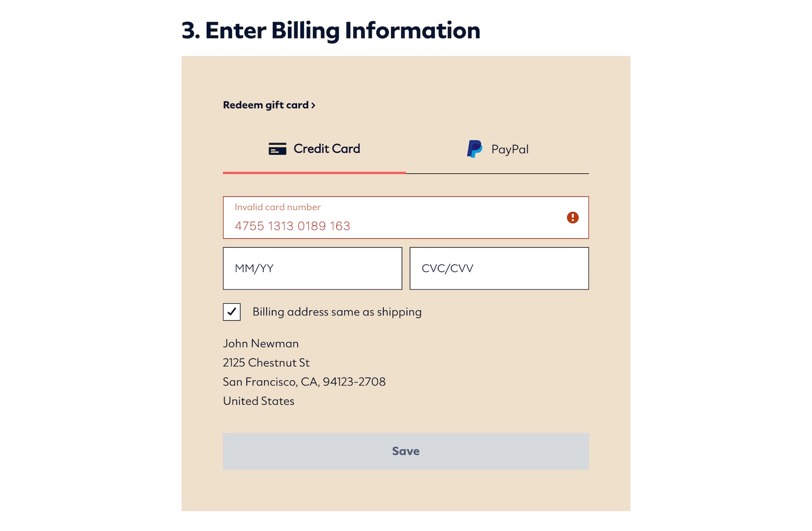Click into the MM/YY expiration field
812x531 pixels.
[312, 268]
